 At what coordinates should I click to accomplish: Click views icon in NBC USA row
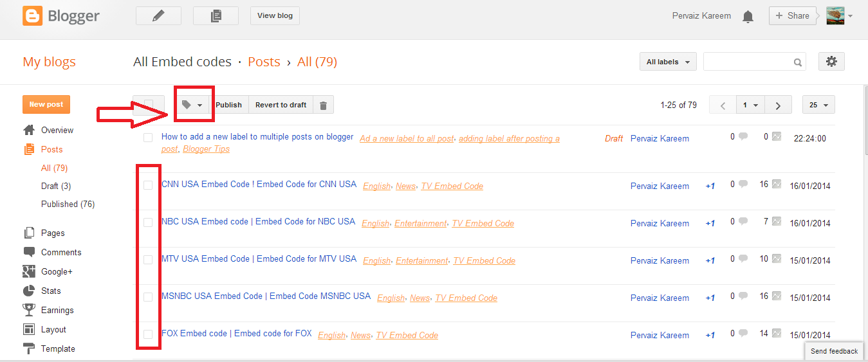coord(777,222)
